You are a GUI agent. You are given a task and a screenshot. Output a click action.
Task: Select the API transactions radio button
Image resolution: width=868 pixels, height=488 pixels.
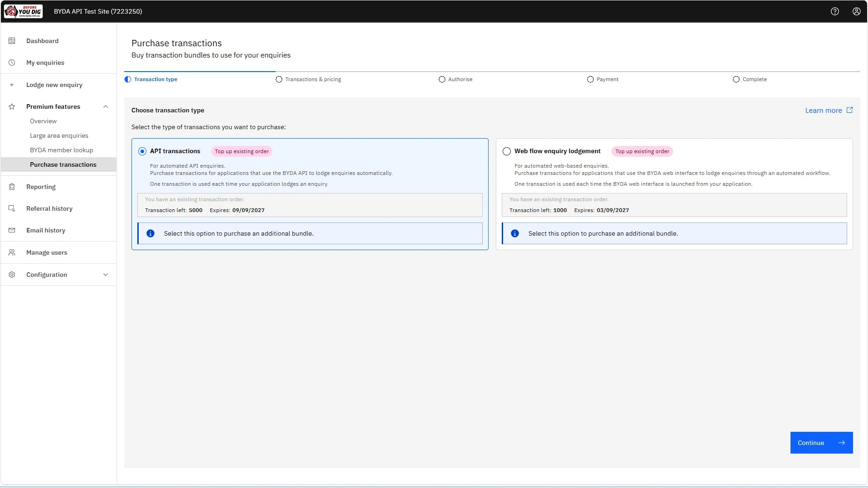point(142,151)
